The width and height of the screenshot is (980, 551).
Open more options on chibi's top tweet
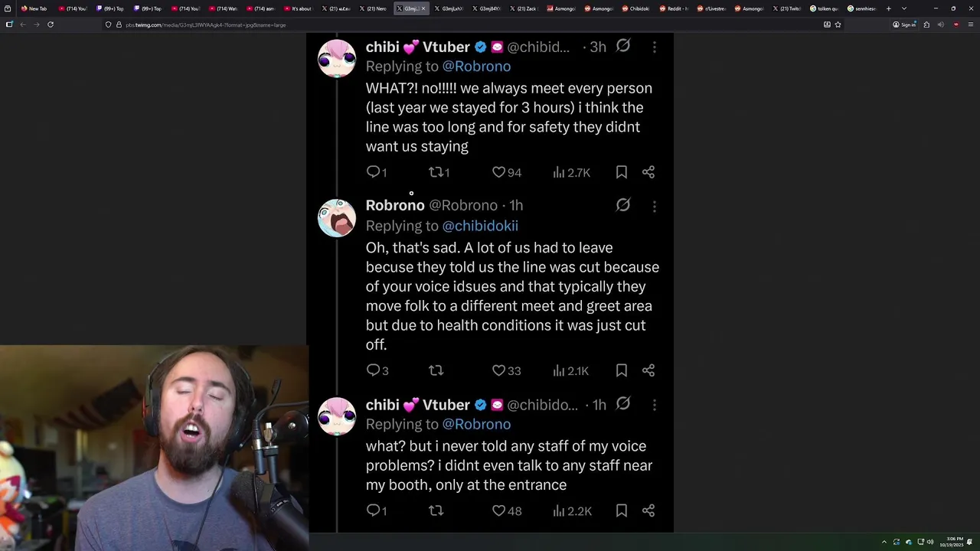click(x=655, y=47)
